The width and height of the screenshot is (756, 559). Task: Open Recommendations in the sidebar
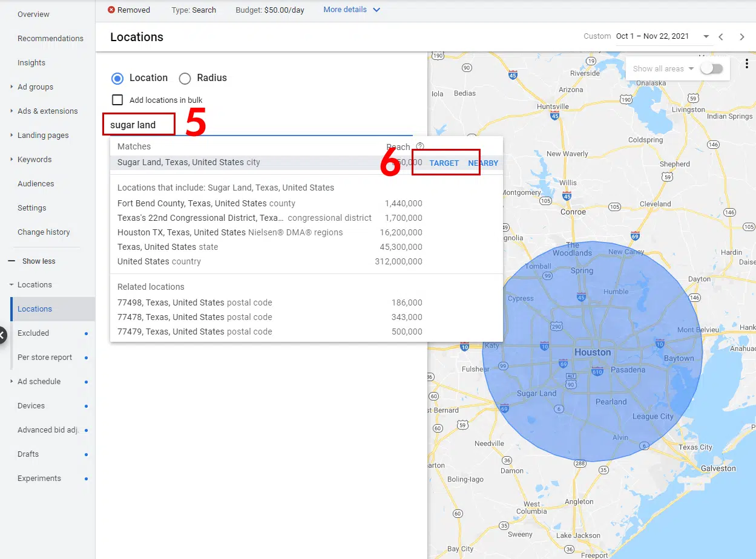coord(50,38)
